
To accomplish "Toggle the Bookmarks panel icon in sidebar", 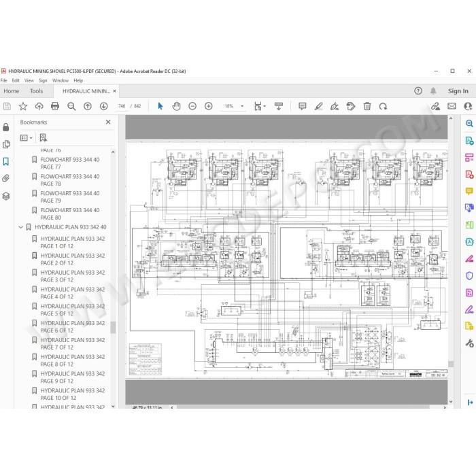I will point(5,161).
